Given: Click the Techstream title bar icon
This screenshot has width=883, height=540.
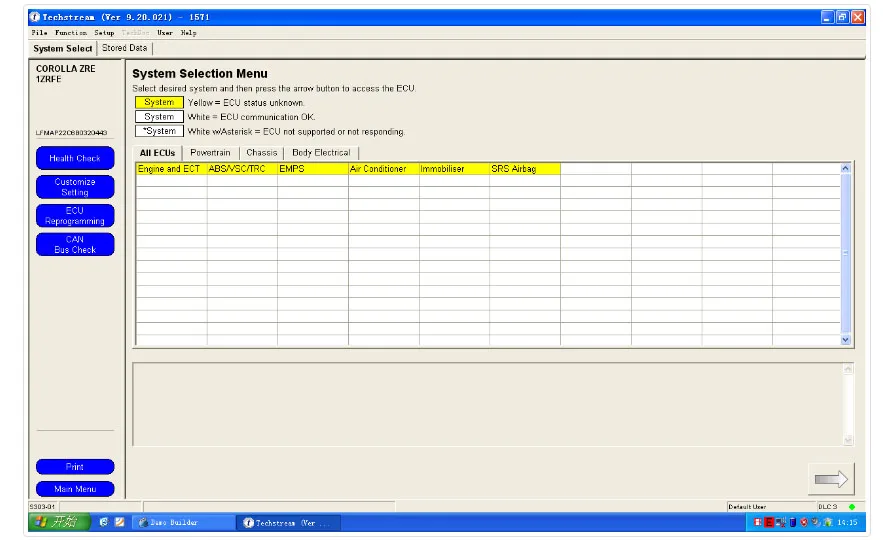Looking at the screenshot, I should [35, 17].
